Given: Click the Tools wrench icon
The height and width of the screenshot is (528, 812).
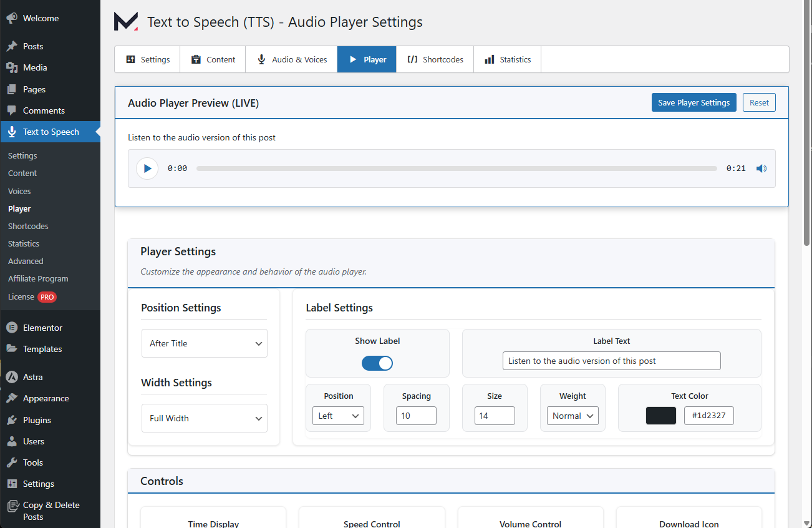Looking at the screenshot, I should [x=12, y=462].
